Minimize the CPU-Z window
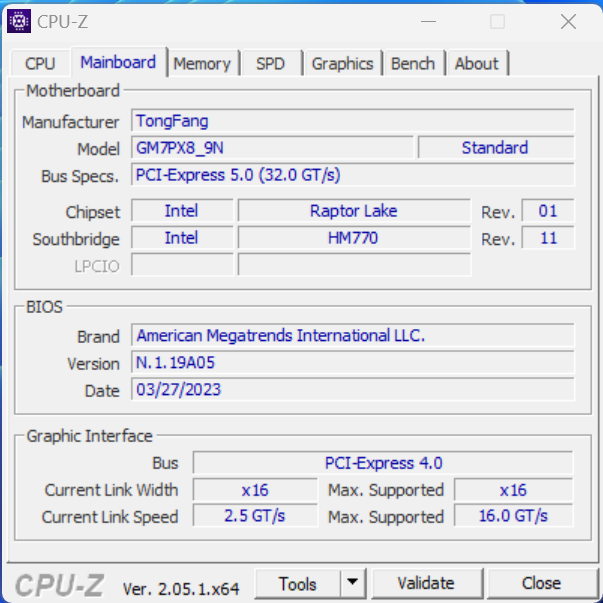Screen dimensions: 603x603 pos(428,22)
